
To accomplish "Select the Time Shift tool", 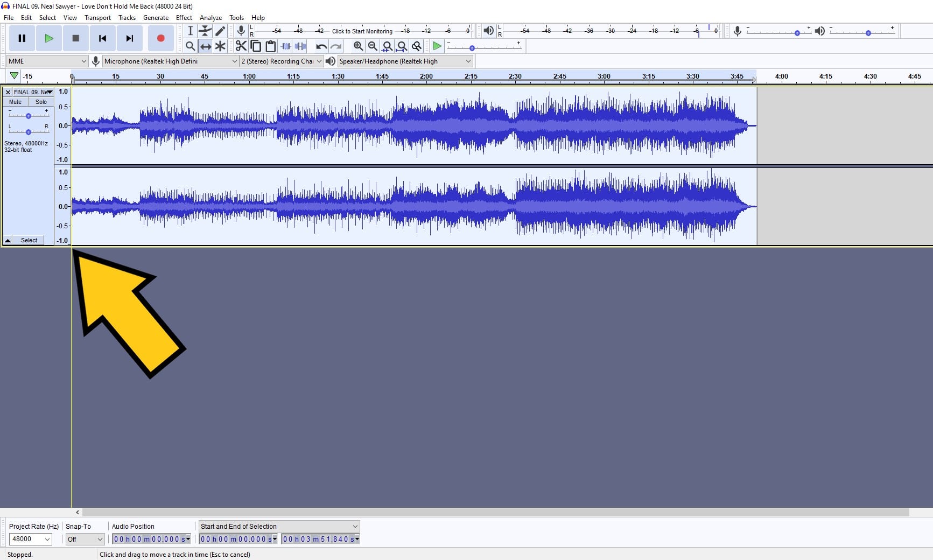I will [205, 46].
